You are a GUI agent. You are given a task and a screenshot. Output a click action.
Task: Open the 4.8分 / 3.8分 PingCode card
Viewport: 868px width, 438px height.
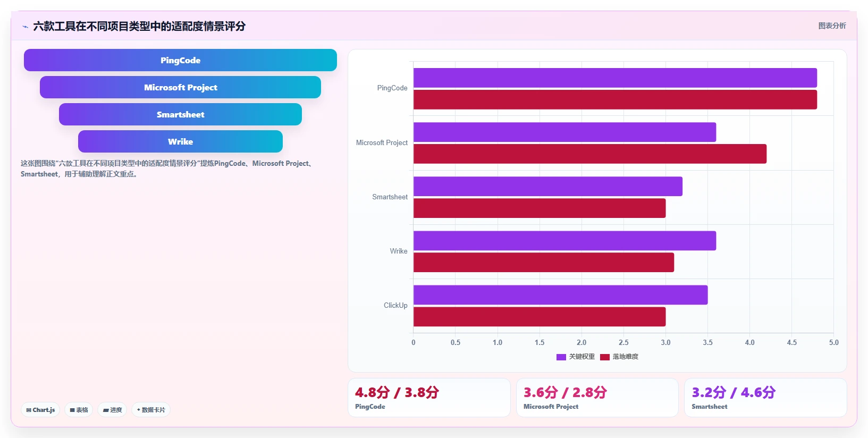point(429,398)
